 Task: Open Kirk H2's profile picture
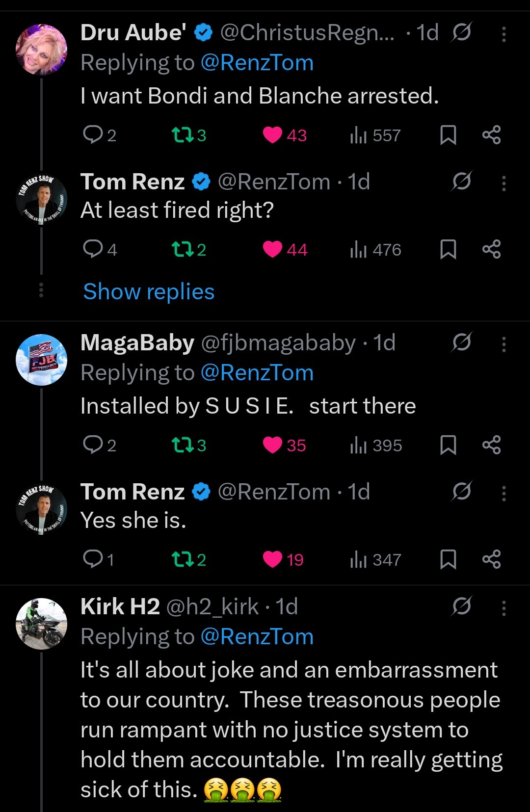(41, 623)
